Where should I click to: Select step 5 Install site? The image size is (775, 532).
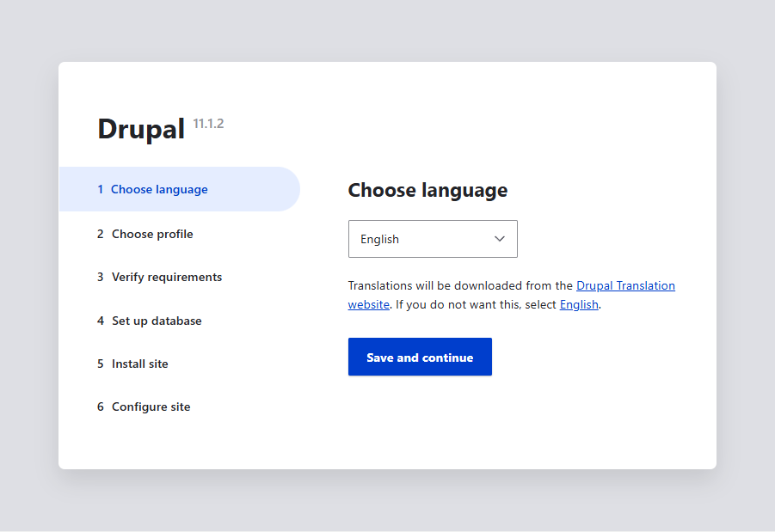tap(132, 364)
